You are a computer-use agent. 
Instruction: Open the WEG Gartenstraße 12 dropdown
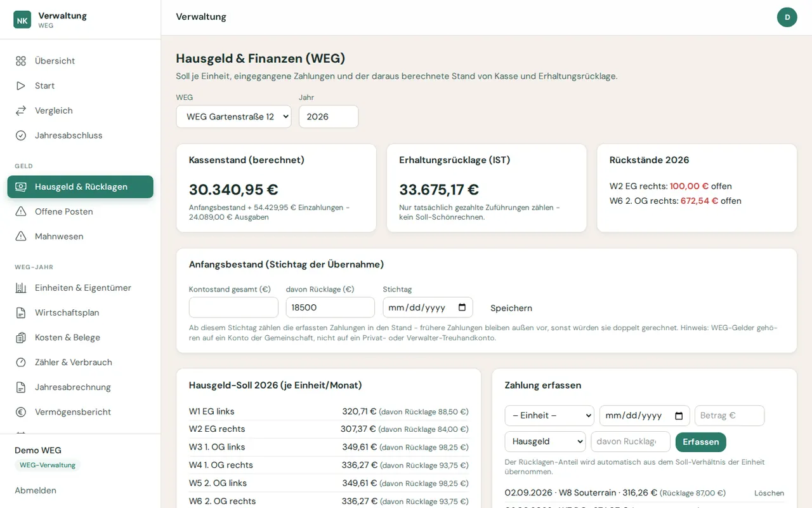click(233, 116)
